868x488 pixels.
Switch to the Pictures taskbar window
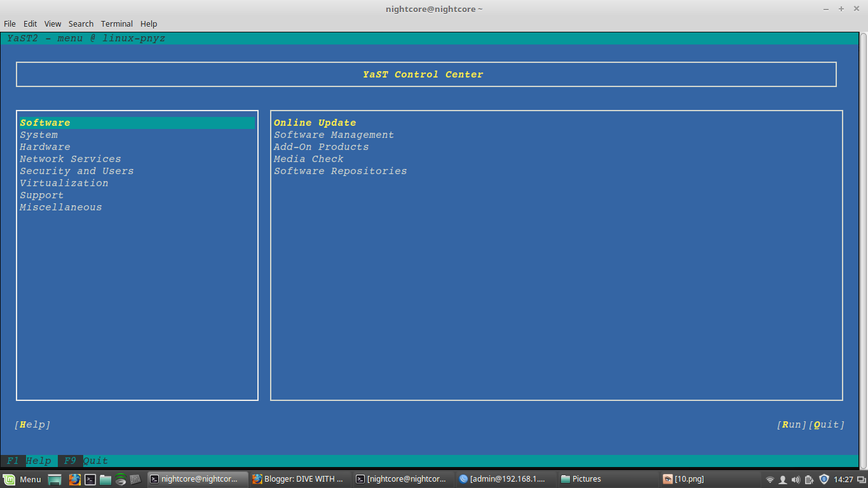point(609,479)
